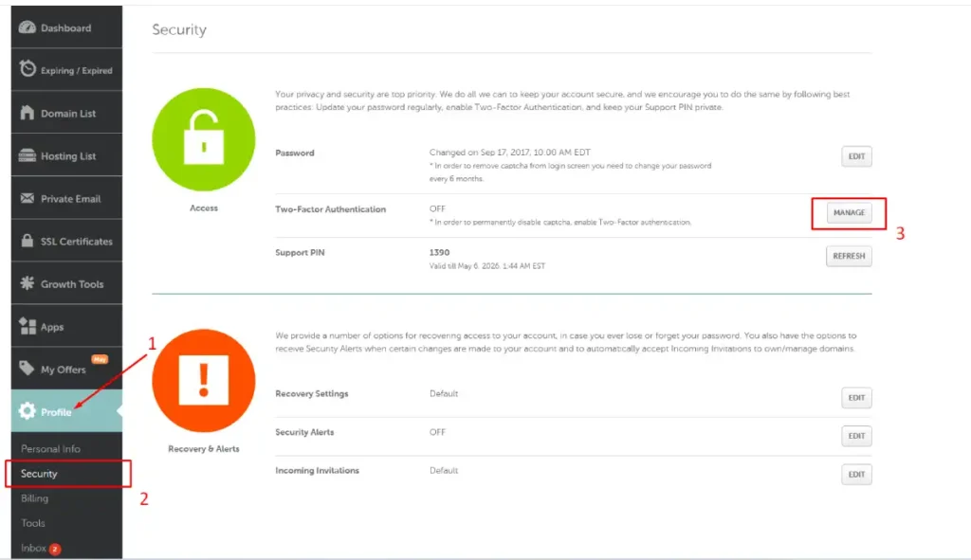Viewport: 971px width, 560px height.
Task: Click the SSL Certificates padlock icon
Action: point(27,240)
